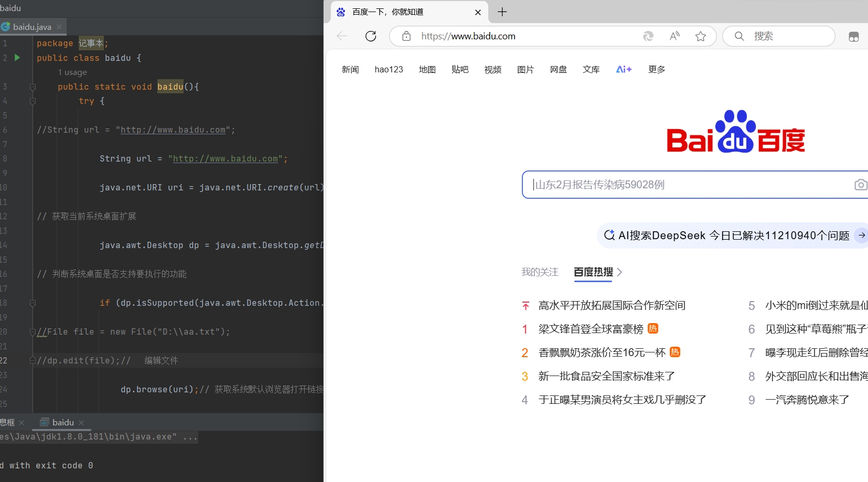Click the arrow button on the DeepSeek banner

(x=861, y=235)
